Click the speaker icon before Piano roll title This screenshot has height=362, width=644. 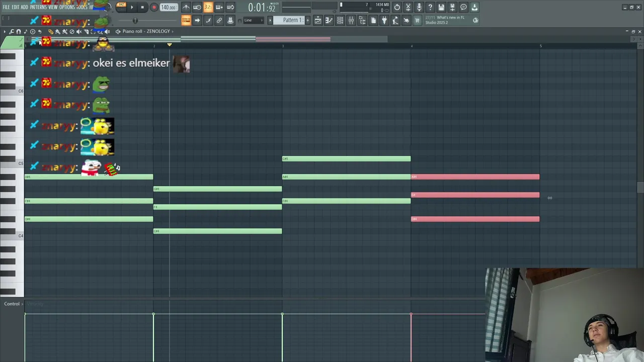118,31
